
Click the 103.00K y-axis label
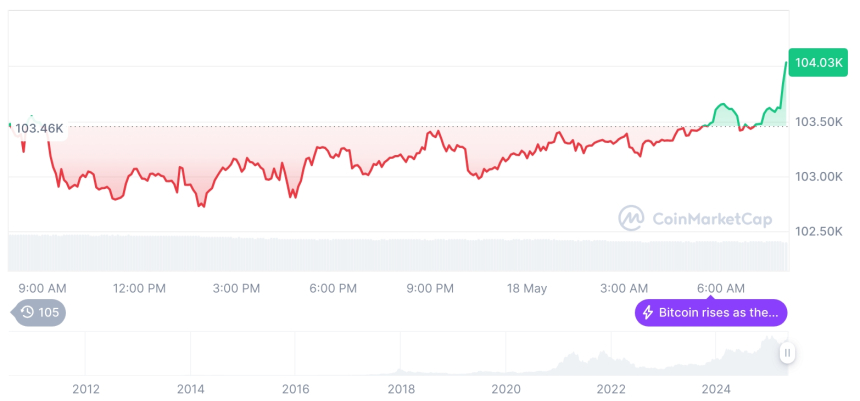tap(818, 177)
